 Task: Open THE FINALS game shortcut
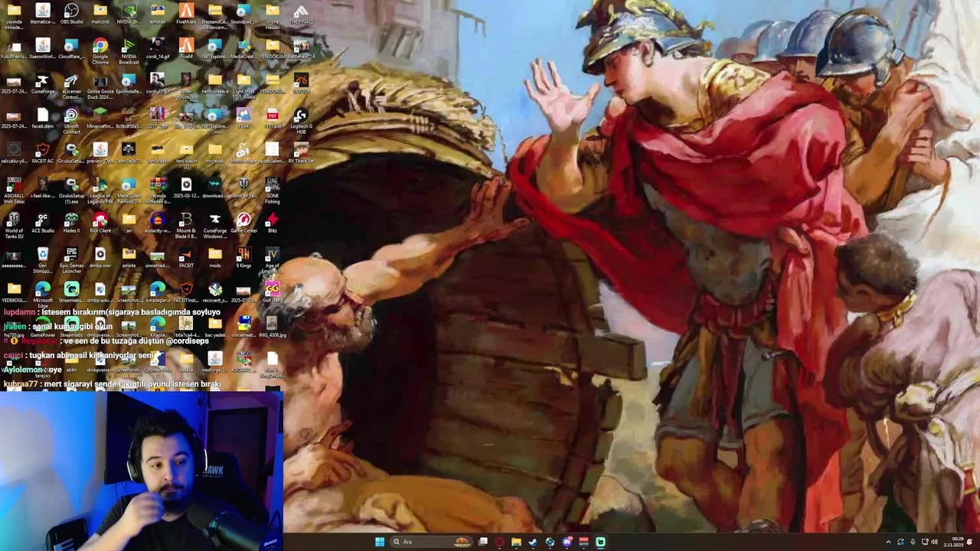coord(301,14)
